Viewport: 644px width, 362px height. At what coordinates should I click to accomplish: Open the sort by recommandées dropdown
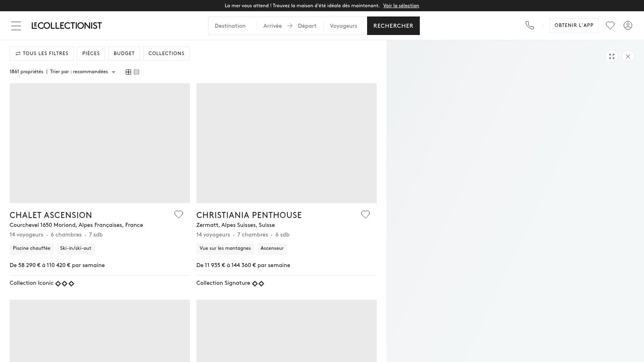pyautogui.click(x=83, y=72)
